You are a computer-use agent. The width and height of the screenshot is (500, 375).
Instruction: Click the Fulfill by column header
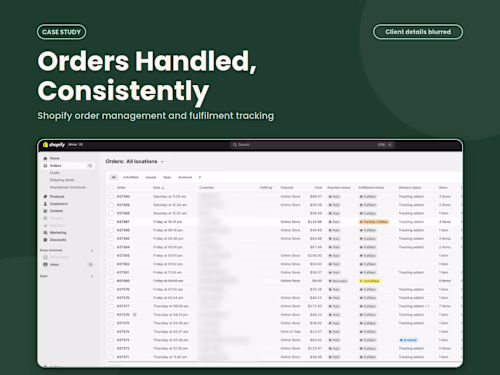tap(266, 188)
